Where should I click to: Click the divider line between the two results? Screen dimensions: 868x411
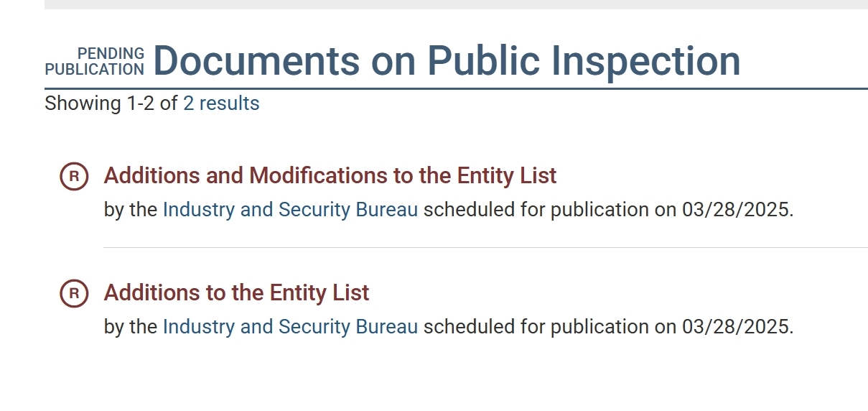[x=485, y=247]
